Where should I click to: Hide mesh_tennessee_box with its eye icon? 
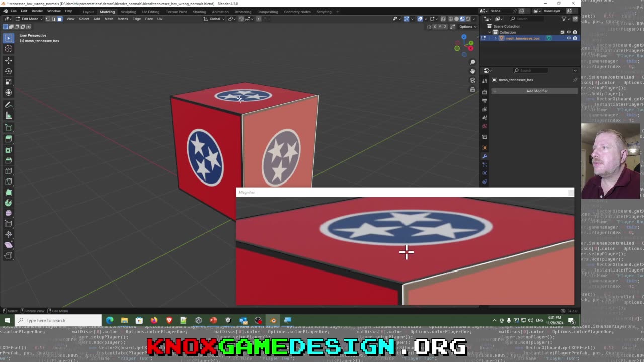click(x=569, y=38)
